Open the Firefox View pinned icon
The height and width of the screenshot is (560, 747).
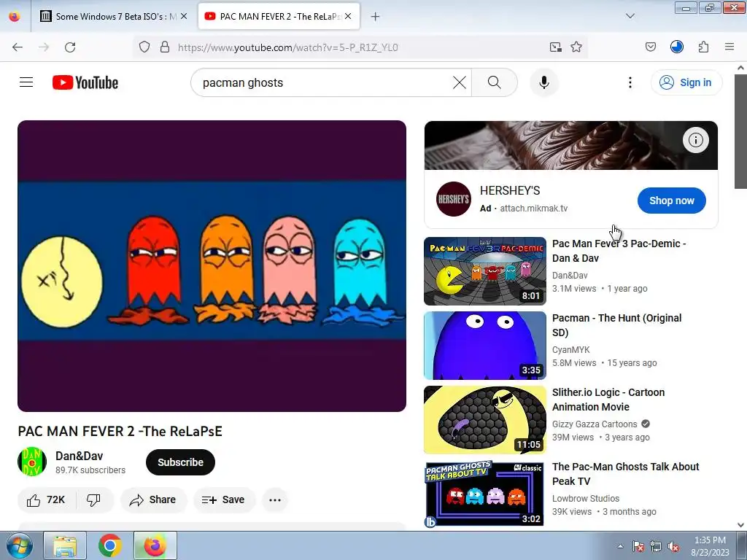pyautogui.click(x=15, y=16)
